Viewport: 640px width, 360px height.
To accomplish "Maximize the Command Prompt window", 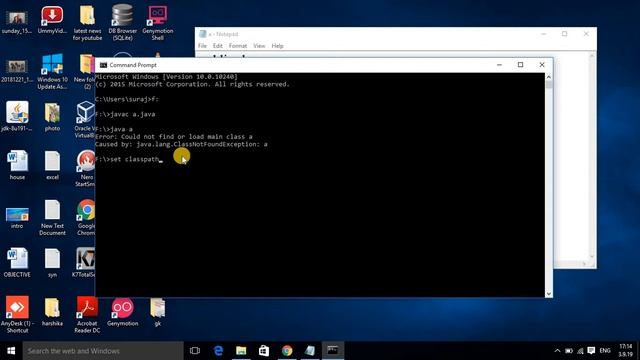I will pos(520,65).
